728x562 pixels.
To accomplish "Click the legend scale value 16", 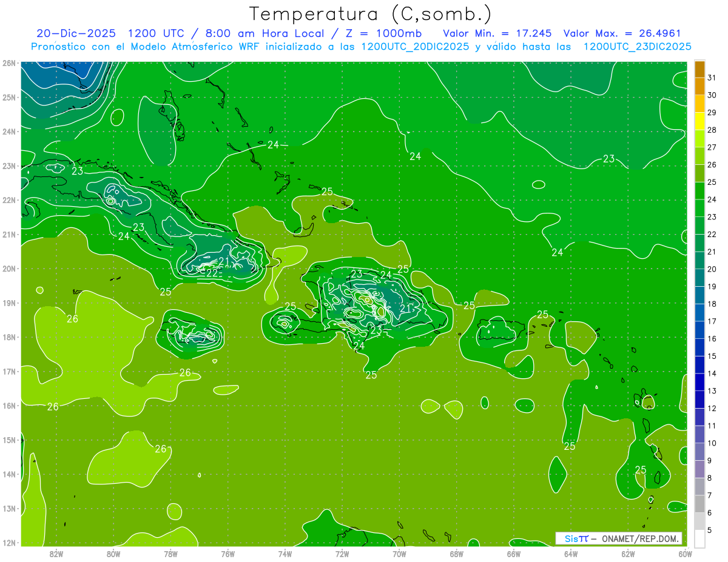I will (x=712, y=339).
